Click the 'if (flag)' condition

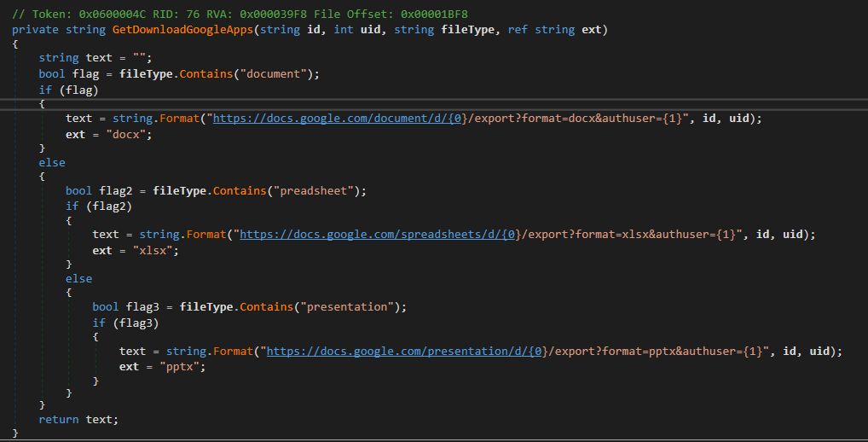[x=69, y=90]
